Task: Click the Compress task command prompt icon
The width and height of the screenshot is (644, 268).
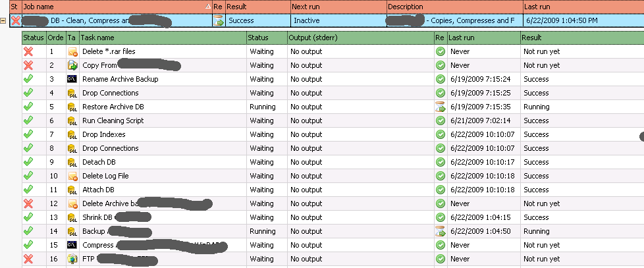Action: [x=72, y=245]
